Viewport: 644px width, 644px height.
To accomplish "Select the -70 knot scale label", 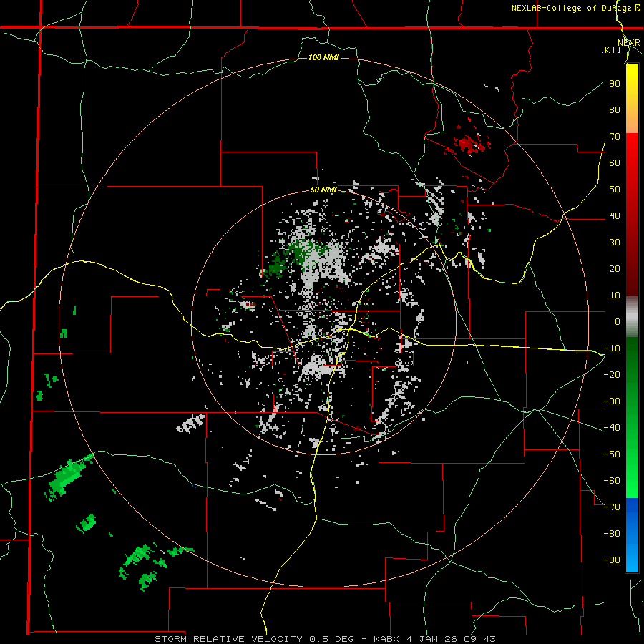I will pos(612,507).
